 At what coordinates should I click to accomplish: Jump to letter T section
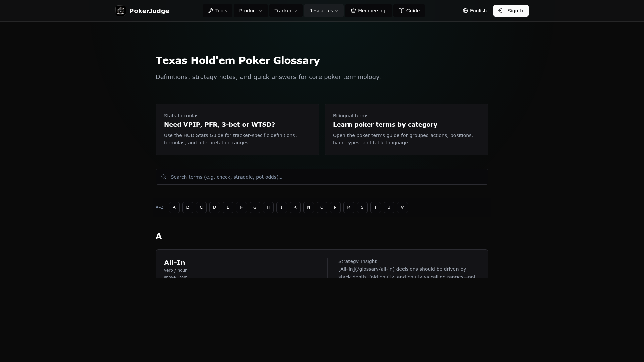[x=376, y=207]
